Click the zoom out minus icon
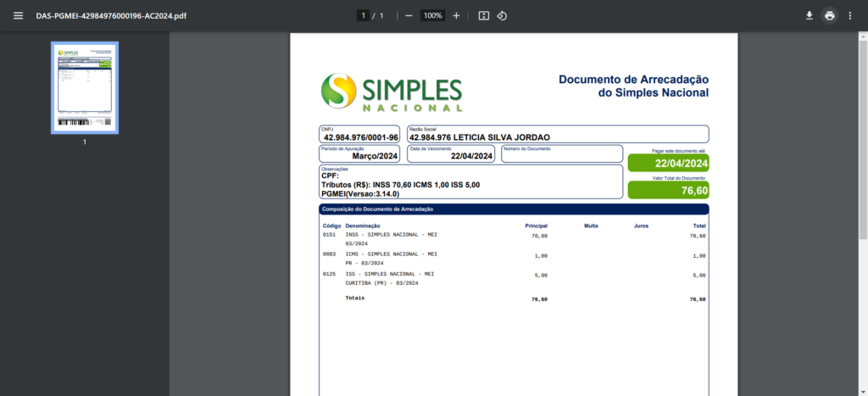The width and height of the screenshot is (868, 396). point(409,15)
